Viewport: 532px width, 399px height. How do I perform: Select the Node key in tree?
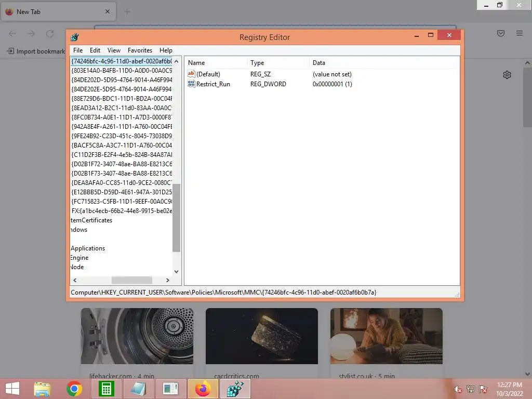[77, 267]
